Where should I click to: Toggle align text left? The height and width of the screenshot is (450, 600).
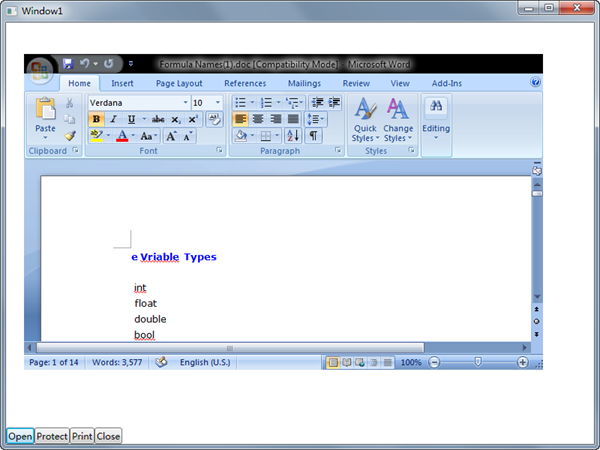(x=241, y=119)
